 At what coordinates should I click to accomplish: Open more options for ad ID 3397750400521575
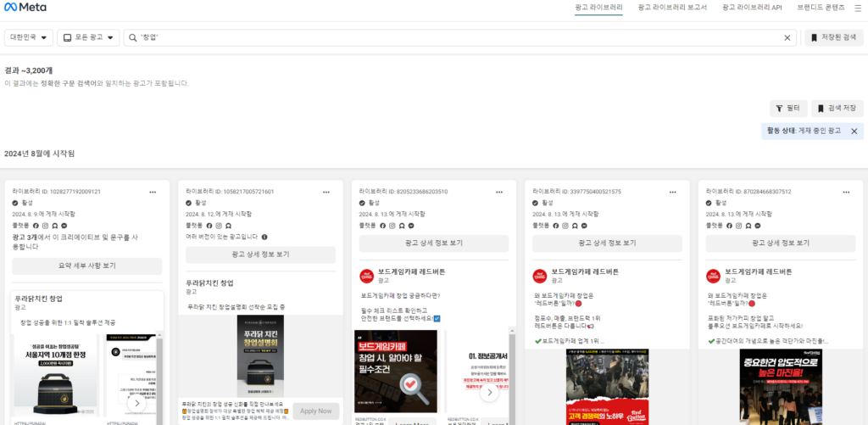point(672,192)
